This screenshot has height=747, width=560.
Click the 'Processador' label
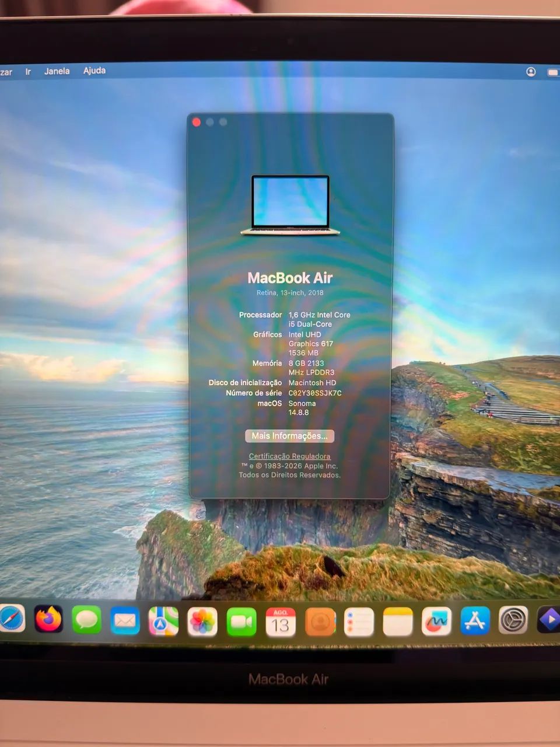(x=260, y=315)
